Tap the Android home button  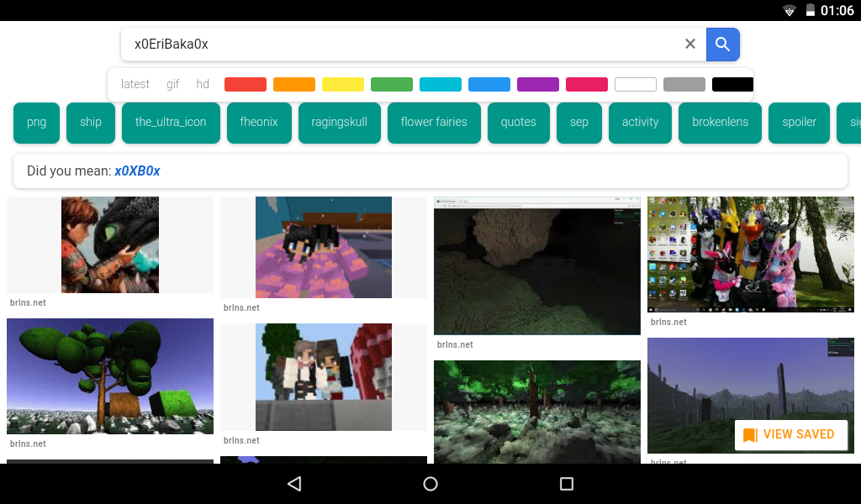(x=430, y=484)
